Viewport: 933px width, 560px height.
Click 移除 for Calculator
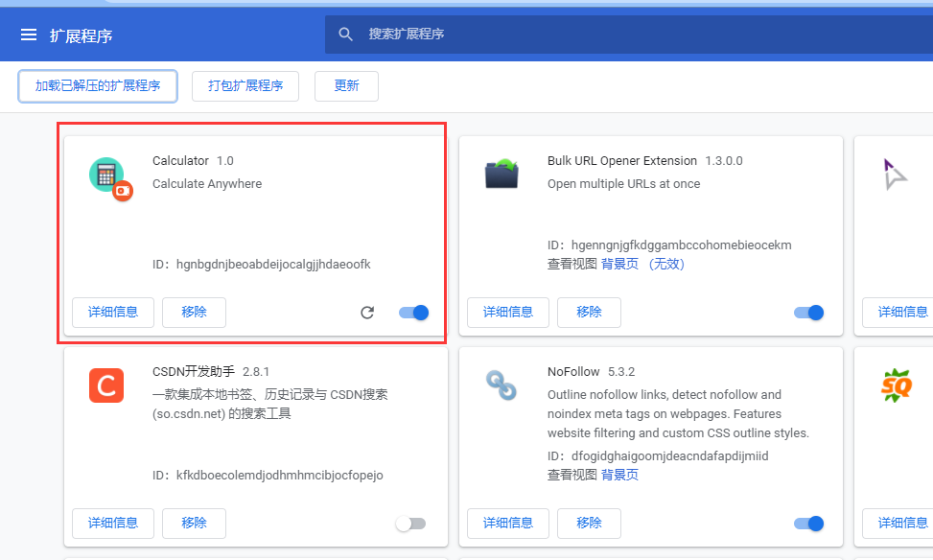[x=194, y=313]
